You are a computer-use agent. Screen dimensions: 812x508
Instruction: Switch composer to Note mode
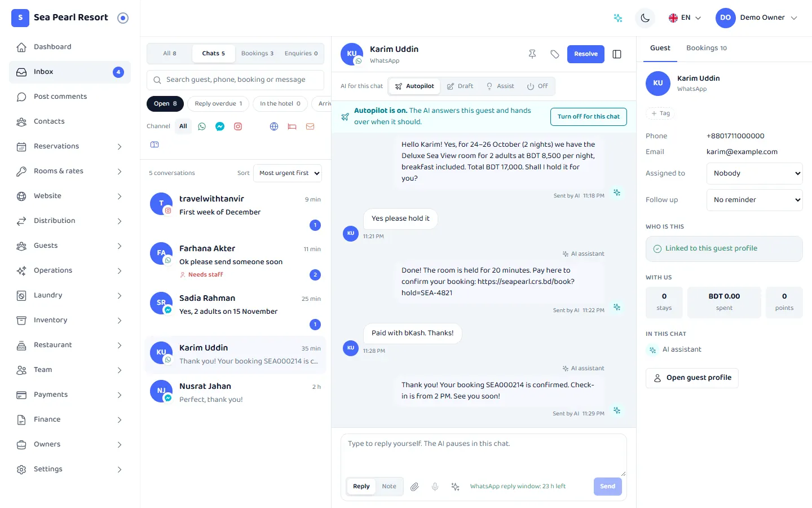tap(389, 487)
